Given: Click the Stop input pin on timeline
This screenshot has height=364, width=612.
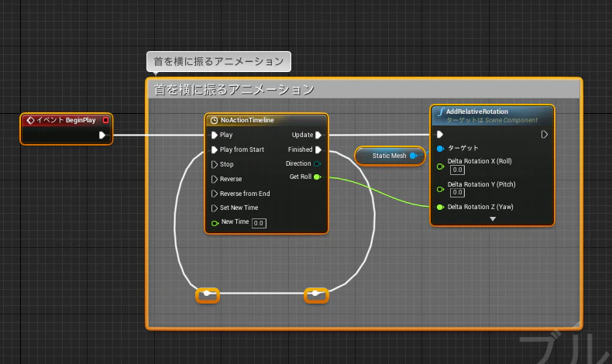Looking at the screenshot, I should tap(215, 164).
